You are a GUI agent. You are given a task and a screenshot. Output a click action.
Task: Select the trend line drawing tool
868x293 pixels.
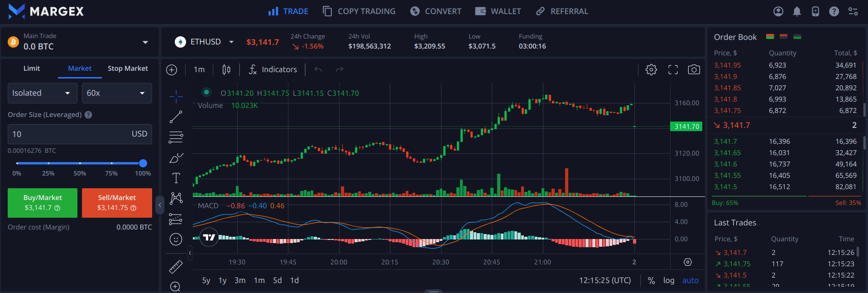(x=176, y=117)
